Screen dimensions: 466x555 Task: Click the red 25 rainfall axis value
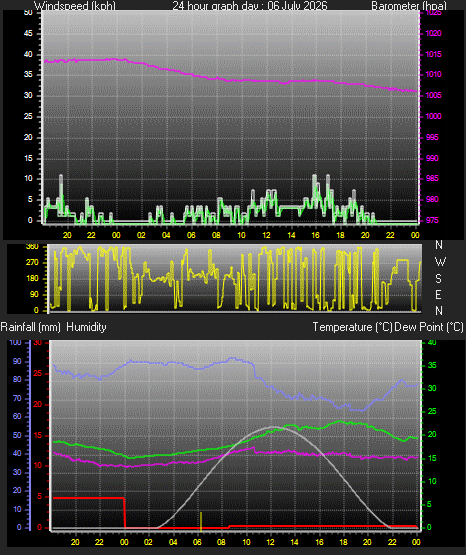(x=38, y=373)
